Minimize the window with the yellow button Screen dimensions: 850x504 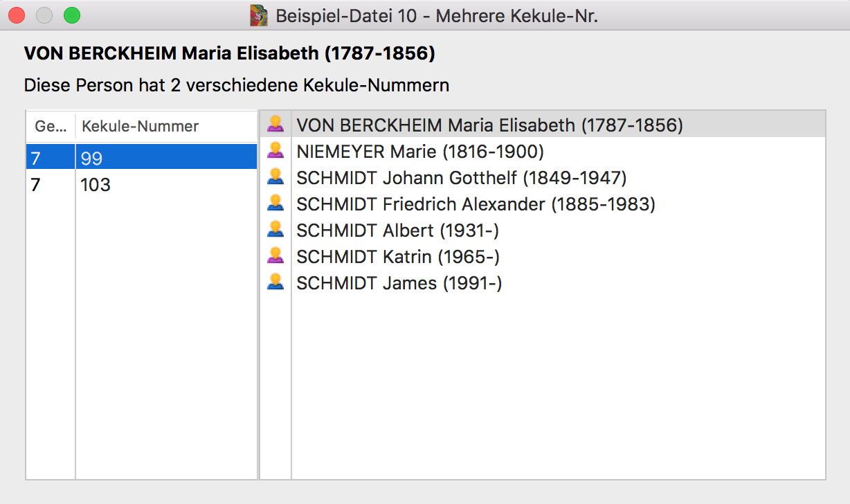tap(44, 15)
